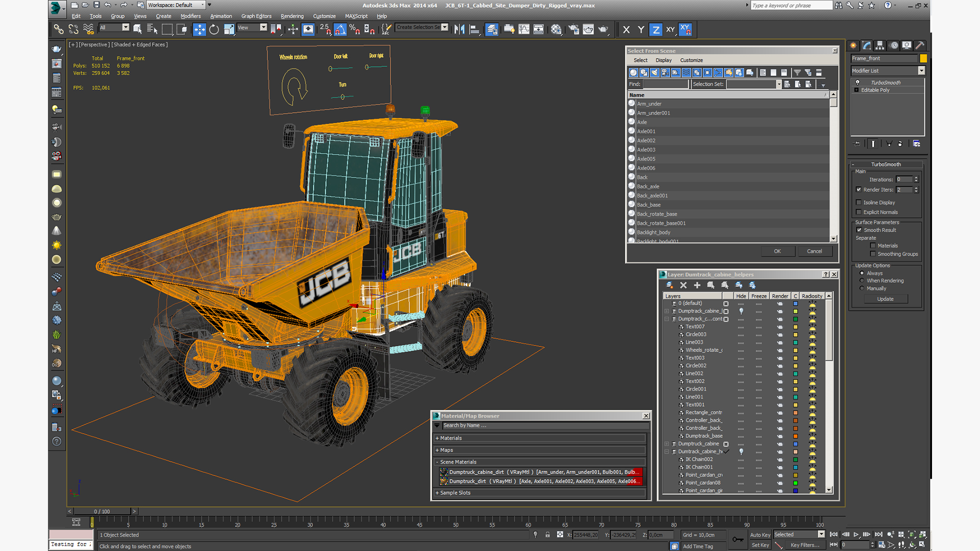980x551 pixels.
Task: Select the Select and Uniform Scale tool
Action: (229, 30)
